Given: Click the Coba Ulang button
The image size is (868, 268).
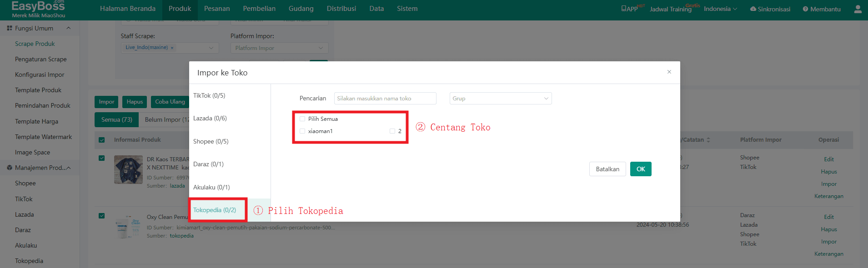Looking at the screenshot, I should point(170,102).
